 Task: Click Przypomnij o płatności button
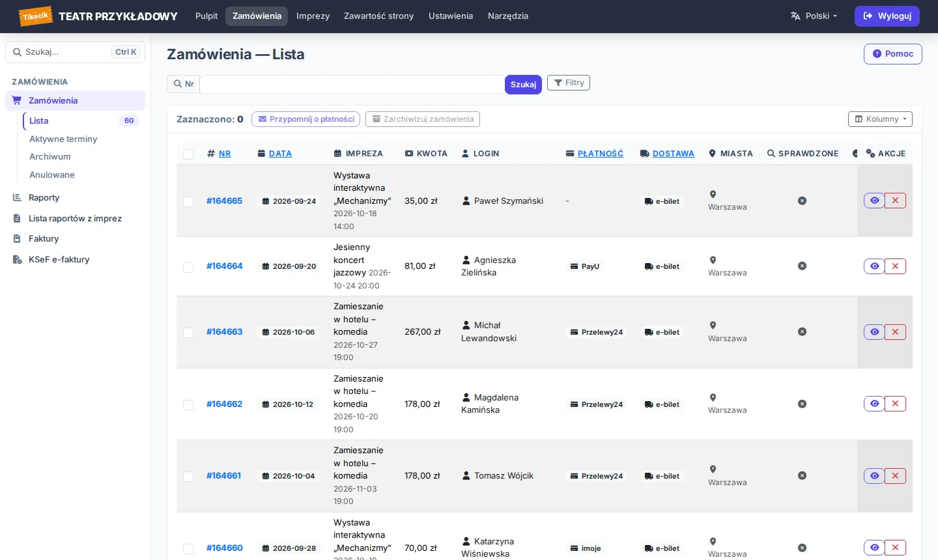click(x=306, y=119)
